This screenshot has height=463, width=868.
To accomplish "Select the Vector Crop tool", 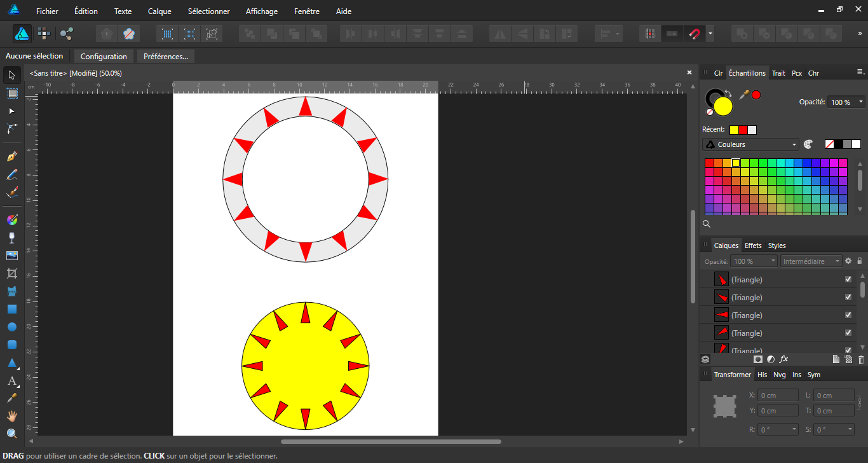I will click(11, 273).
